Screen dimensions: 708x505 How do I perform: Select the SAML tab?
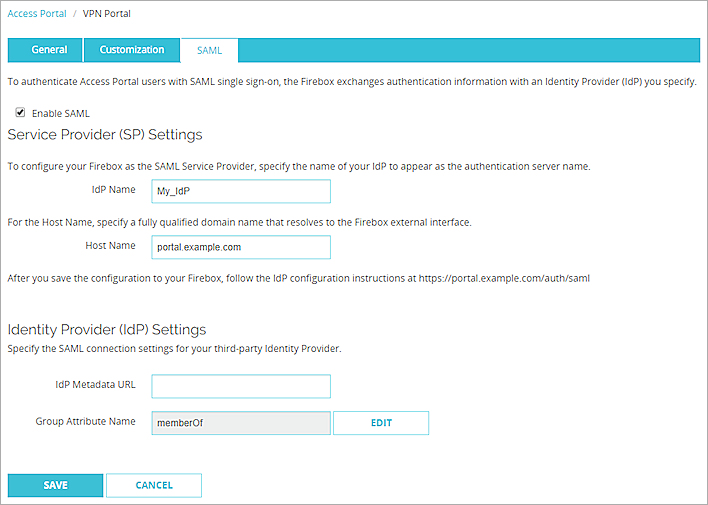point(210,50)
